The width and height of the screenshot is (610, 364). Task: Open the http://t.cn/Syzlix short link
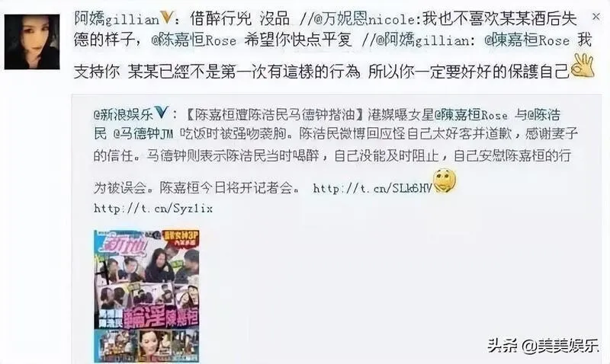point(153,209)
